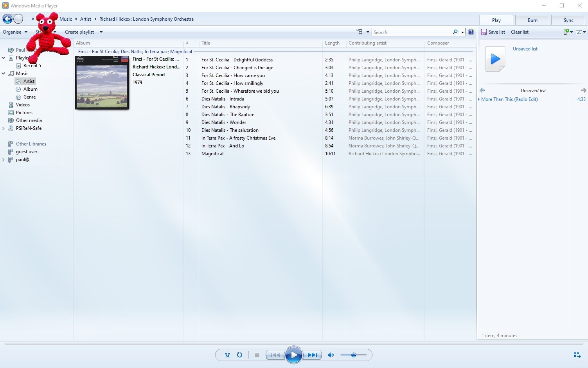Click the greyed Forward navigation arrow

18,19
